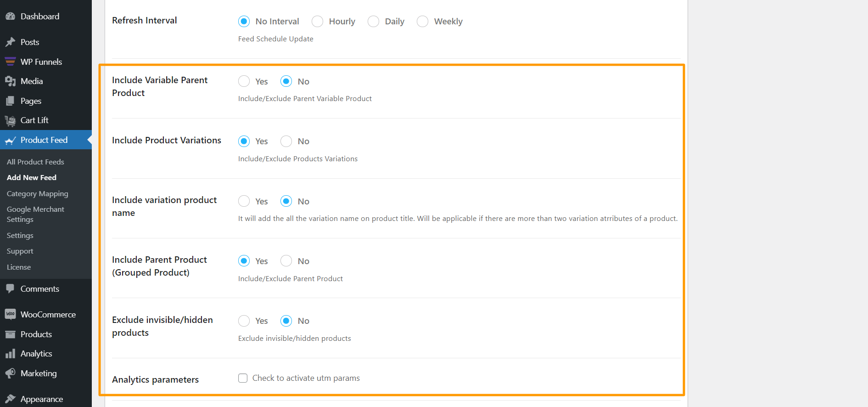Open Google Merchant Settings submenu link

click(x=35, y=215)
